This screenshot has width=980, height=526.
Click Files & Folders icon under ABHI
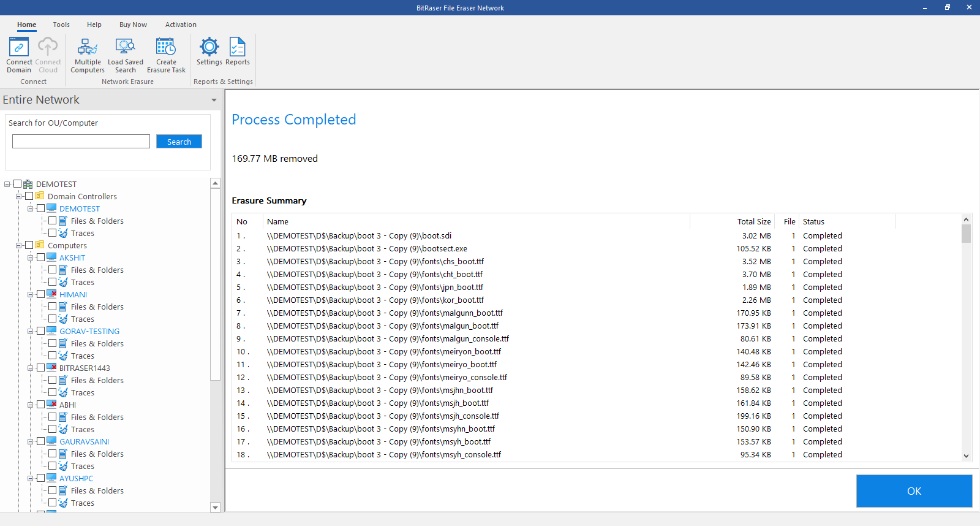point(63,417)
